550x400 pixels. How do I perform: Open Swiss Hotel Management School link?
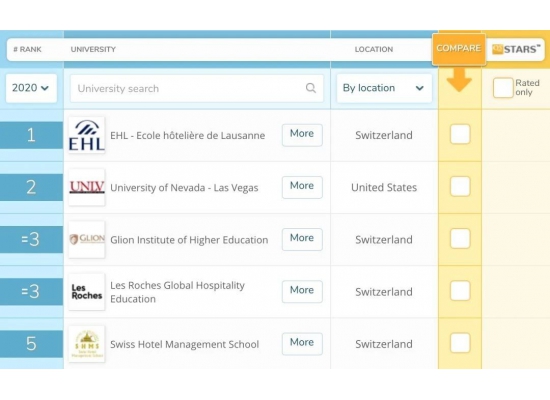coord(185,345)
